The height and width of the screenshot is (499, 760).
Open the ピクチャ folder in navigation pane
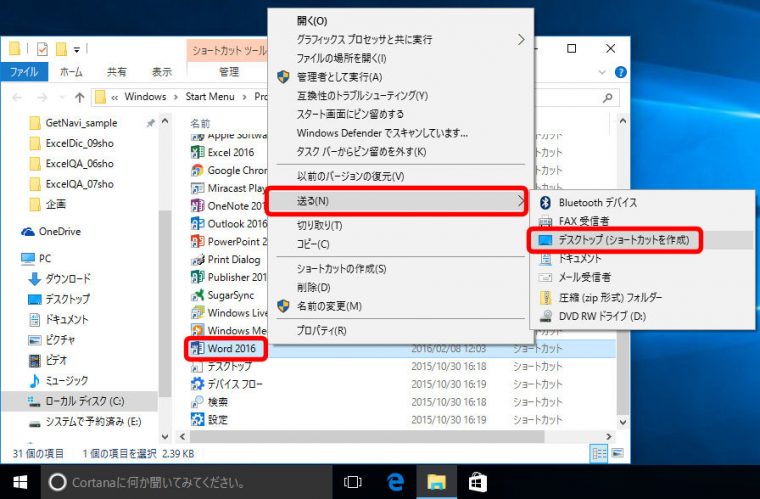pos(51,340)
